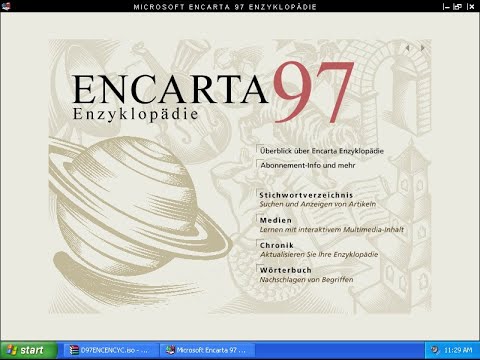
Task: Switch to D97ENCENCYC.iso taskbar item
Action: [x=110, y=350]
